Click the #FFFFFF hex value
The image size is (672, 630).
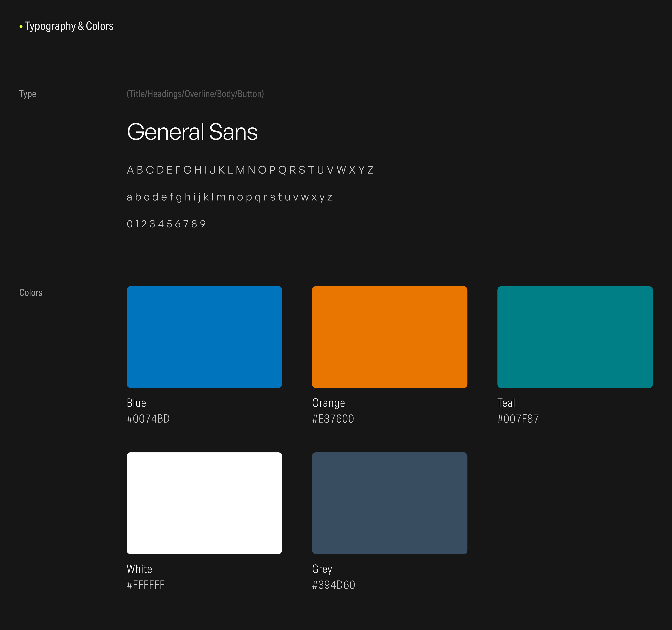[146, 585]
